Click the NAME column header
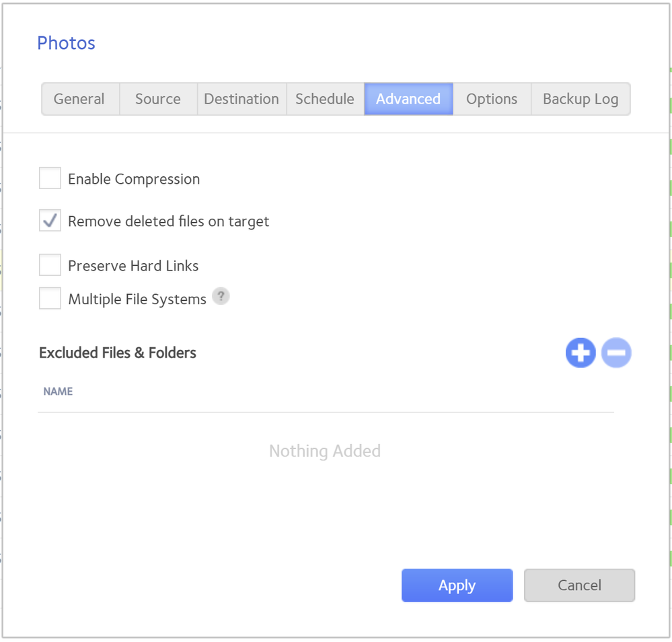The image size is (672, 642). pyautogui.click(x=58, y=392)
